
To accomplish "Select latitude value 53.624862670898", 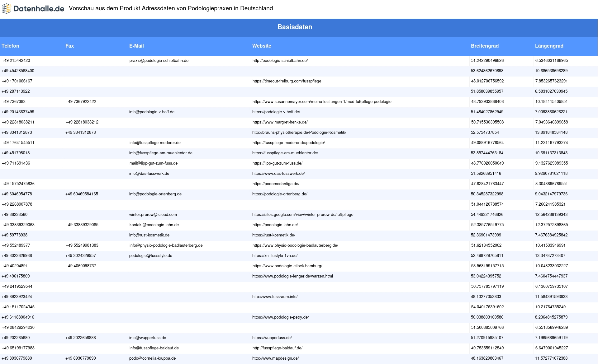I will (x=487, y=71).
